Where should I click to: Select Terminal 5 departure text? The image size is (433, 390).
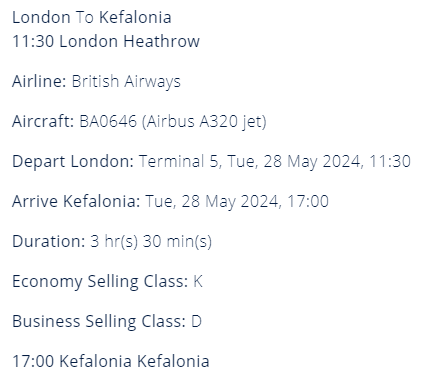point(180,161)
